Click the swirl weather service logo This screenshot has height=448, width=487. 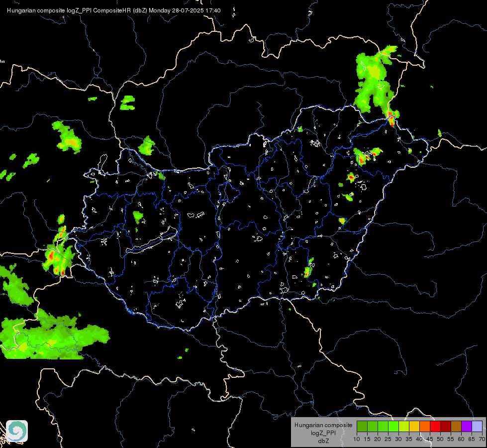point(17,431)
